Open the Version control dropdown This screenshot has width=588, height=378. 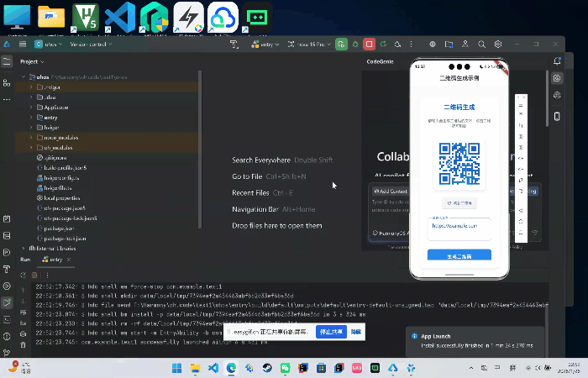pyautogui.click(x=91, y=45)
